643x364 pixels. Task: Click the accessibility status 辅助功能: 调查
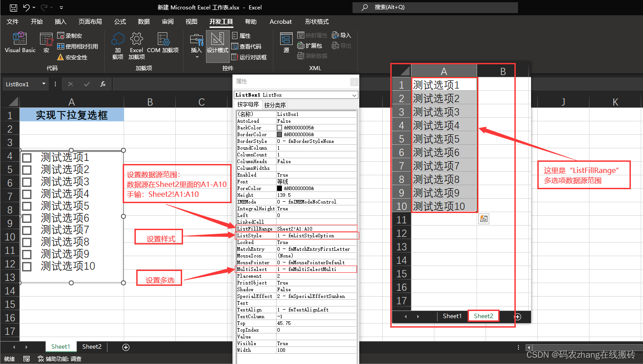(60, 359)
